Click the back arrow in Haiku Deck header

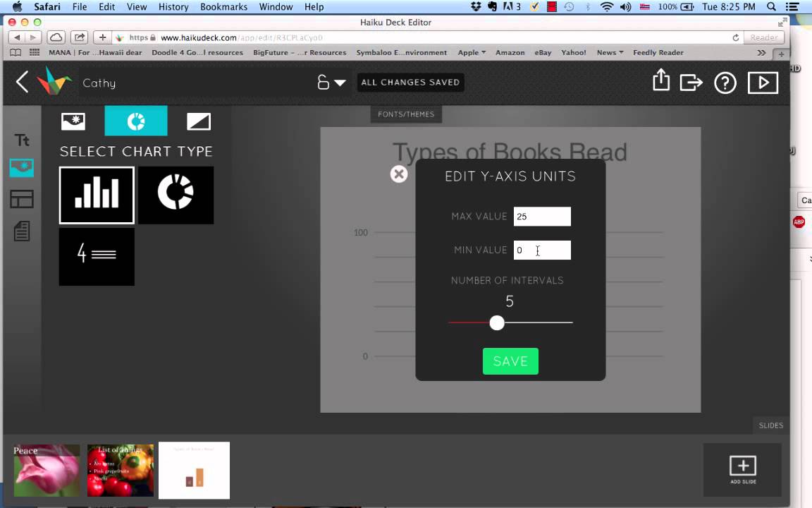[x=22, y=83]
